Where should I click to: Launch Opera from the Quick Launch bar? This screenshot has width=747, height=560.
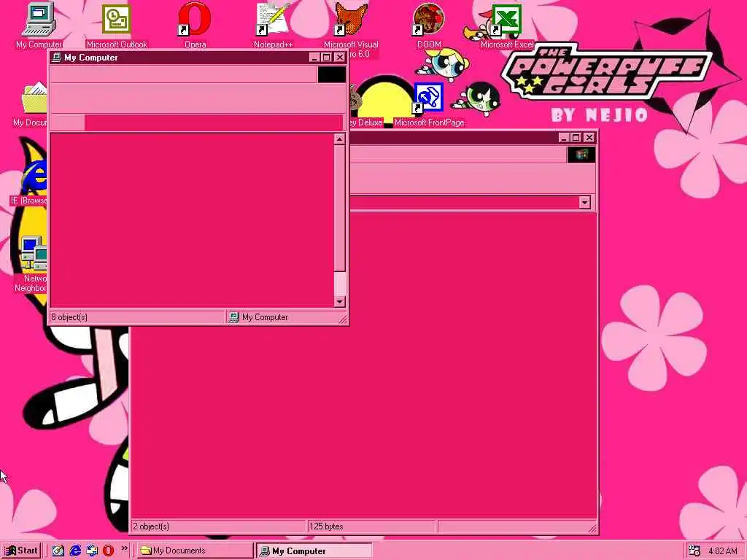click(x=108, y=551)
